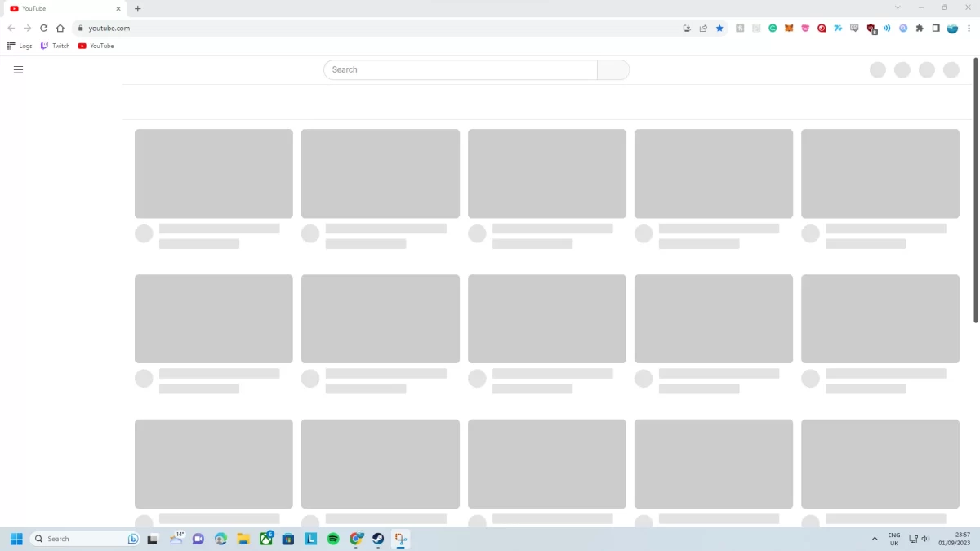
Task: Click the speaker icon to adjust sound
Action: 926,539
